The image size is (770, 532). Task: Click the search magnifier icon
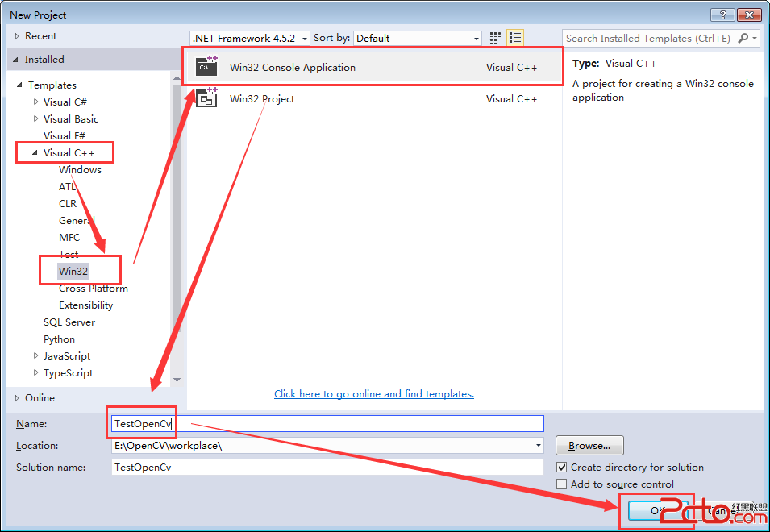743,38
